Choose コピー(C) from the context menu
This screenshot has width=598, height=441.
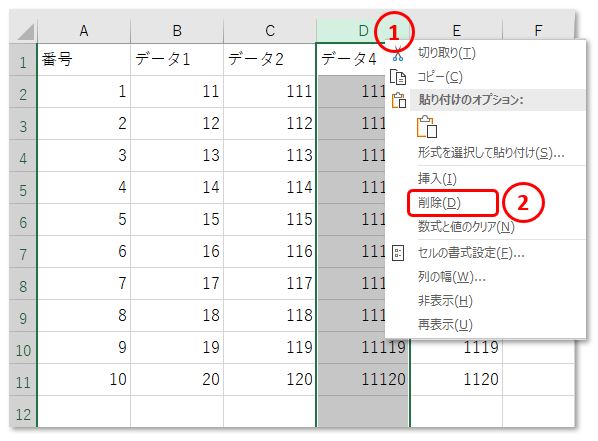[440, 77]
